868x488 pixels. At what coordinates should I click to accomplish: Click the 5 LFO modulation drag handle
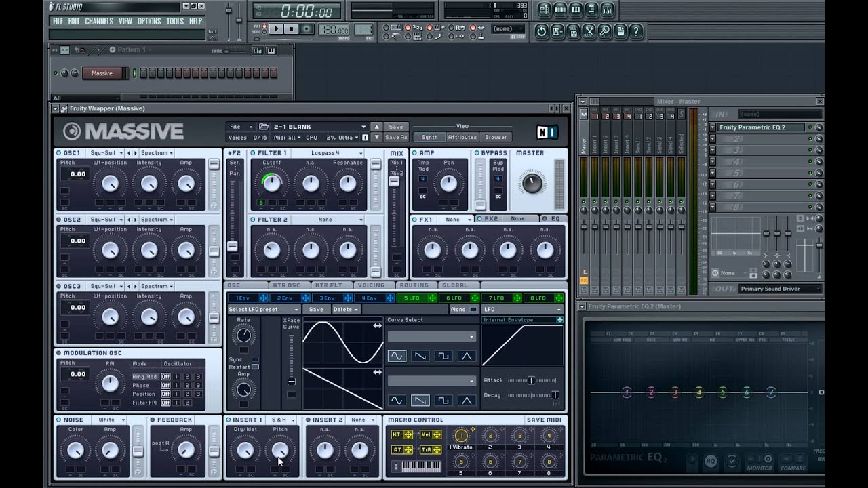pos(432,298)
